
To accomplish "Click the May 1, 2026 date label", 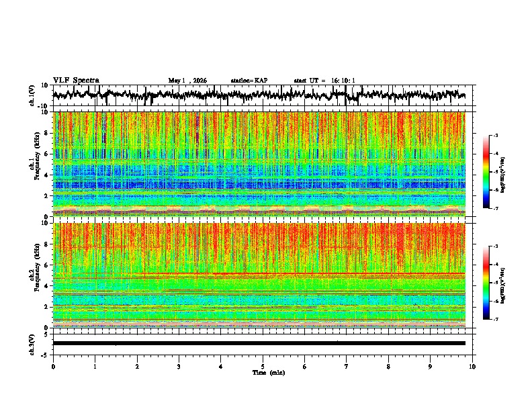I will click(187, 81).
